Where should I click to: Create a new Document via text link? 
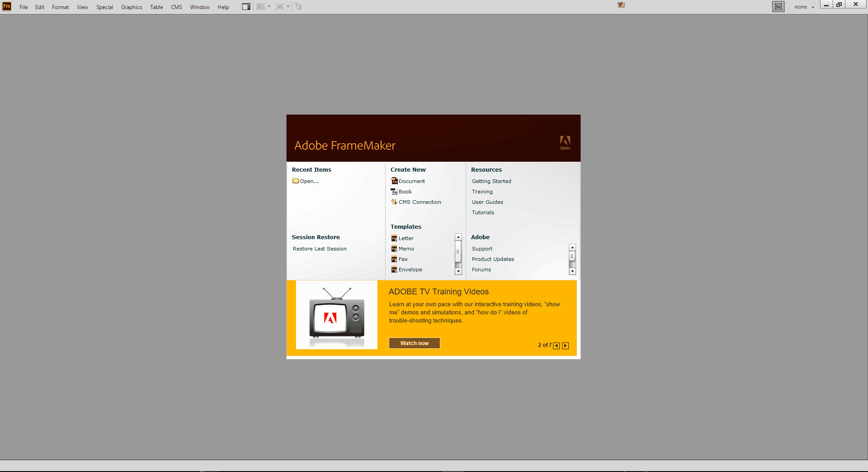[x=412, y=181]
